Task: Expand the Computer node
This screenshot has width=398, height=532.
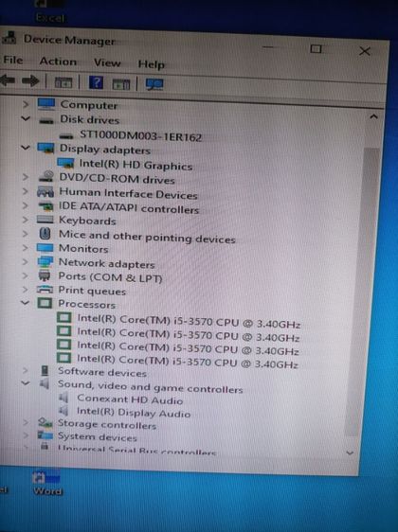Action: [26, 104]
